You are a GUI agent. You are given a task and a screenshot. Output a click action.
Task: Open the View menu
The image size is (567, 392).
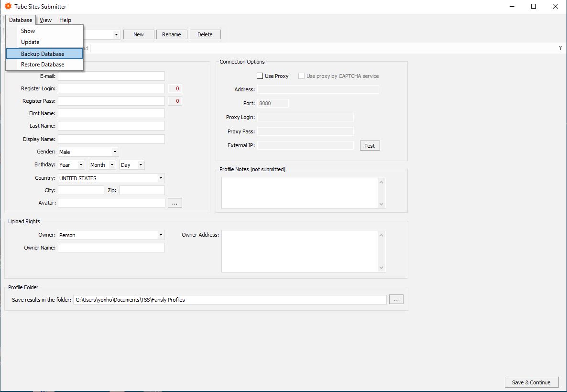[x=45, y=20]
